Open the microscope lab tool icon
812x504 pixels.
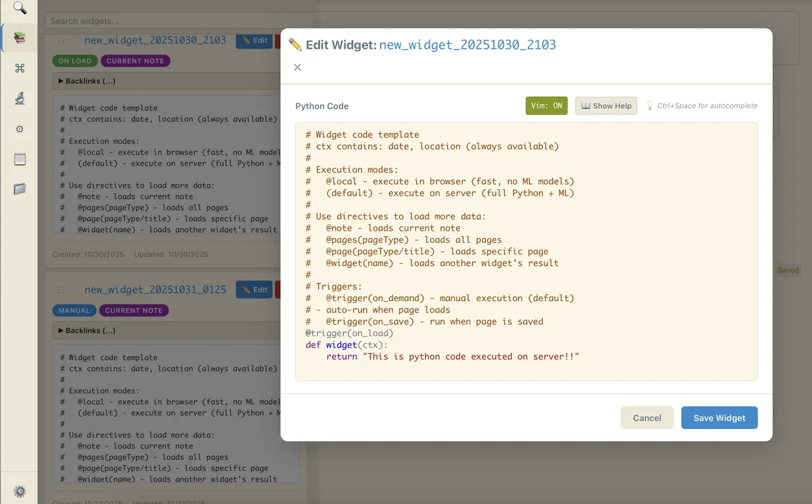coord(18,98)
